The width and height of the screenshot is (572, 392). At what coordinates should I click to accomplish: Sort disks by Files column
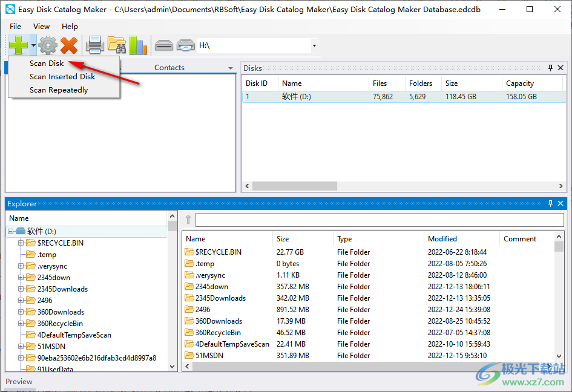[387, 83]
